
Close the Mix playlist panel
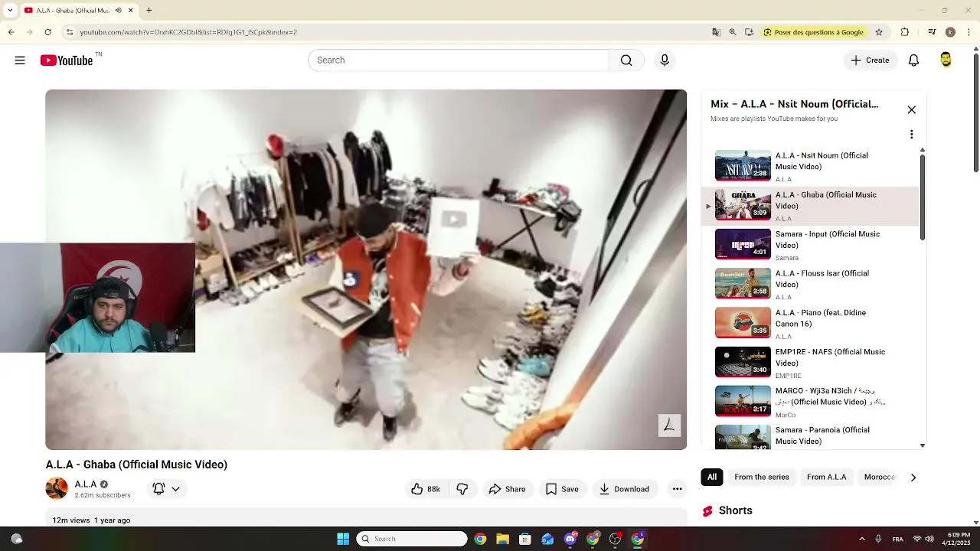coord(911,109)
